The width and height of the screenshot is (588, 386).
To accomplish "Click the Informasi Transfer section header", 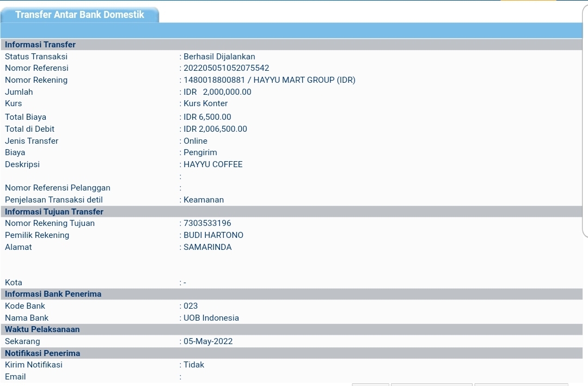I will [x=40, y=45].
